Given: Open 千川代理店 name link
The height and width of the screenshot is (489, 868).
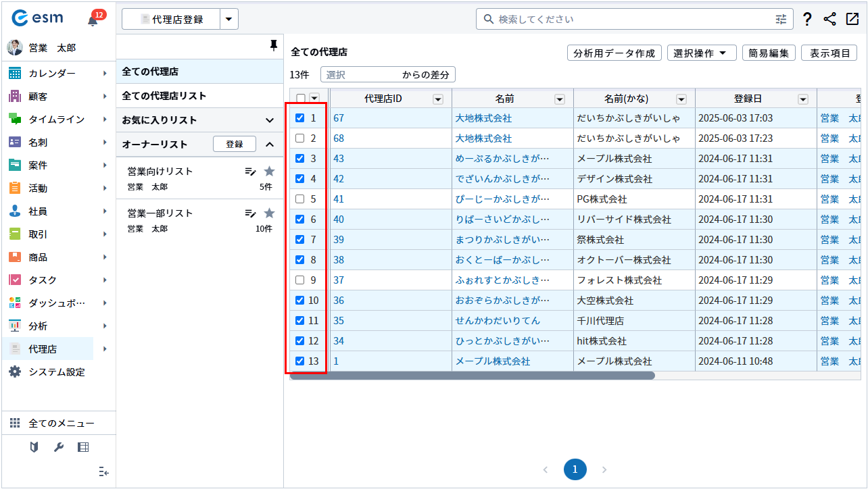Looking at the screenshot, I should pos(498,321).
